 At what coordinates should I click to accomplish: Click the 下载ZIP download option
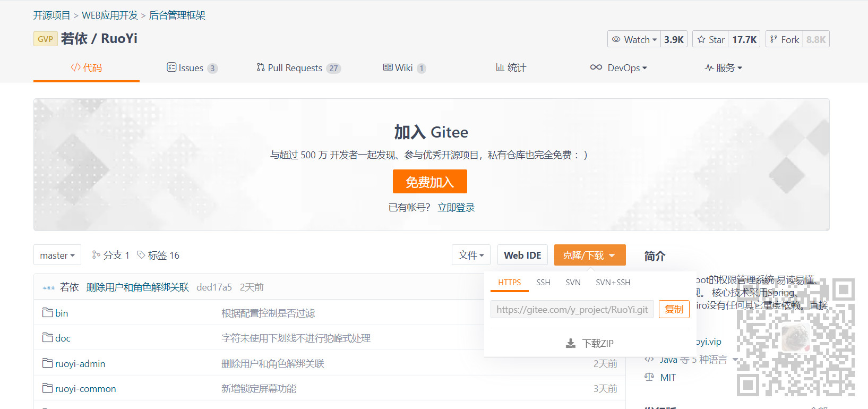click(x=590, y=344)
